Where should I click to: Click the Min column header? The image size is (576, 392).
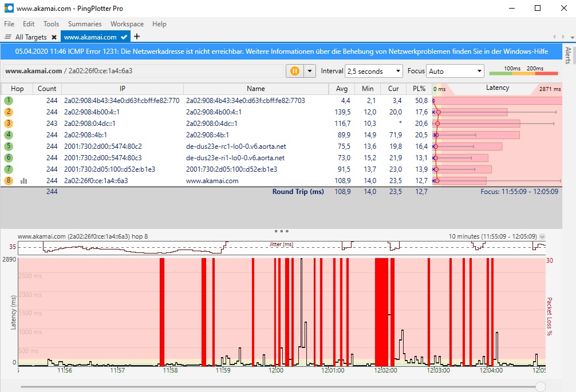tap(368, 89)
